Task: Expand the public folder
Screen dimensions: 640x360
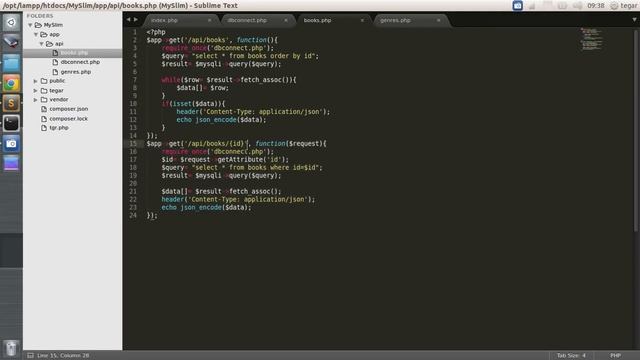Action: [36, 81]
